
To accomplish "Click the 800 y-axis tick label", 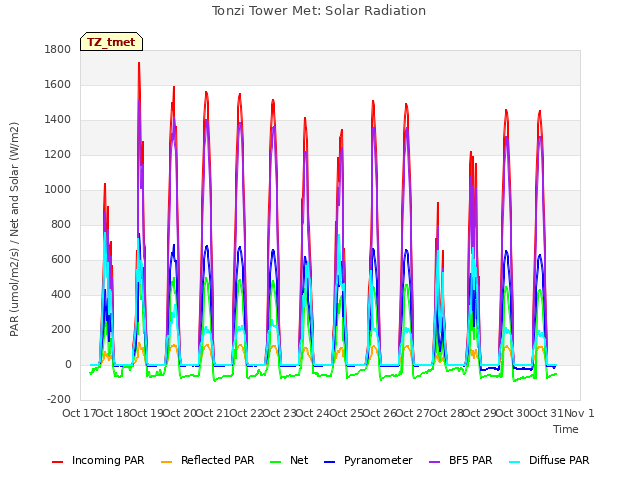I will [x=61, y=224].
